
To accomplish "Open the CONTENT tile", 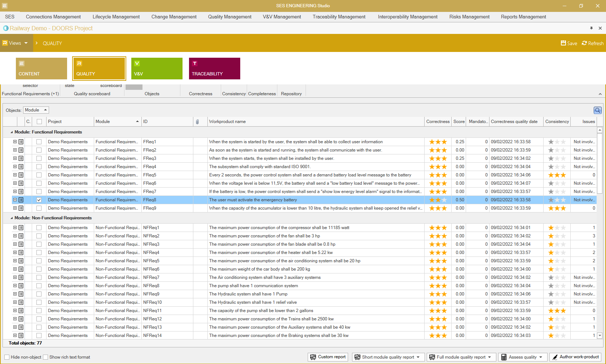I will pyautogui.click(x=41, y=69).
